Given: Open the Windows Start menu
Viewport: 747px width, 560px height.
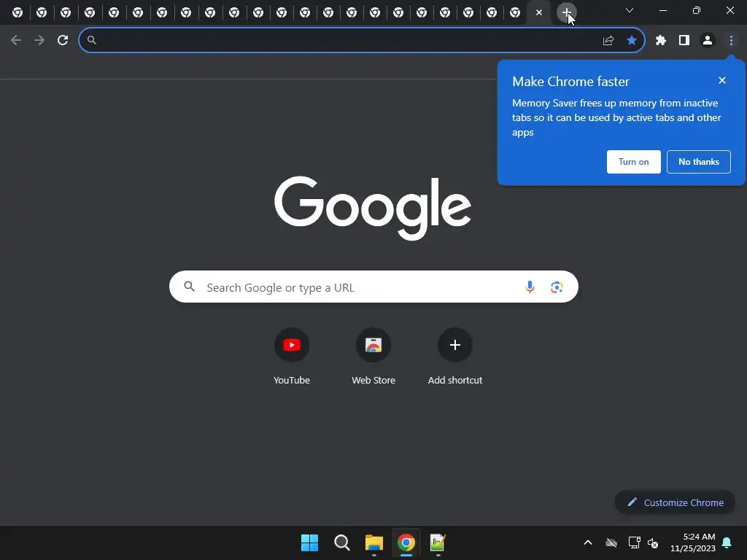Looking at the screenshot, I should click(309, 542).
